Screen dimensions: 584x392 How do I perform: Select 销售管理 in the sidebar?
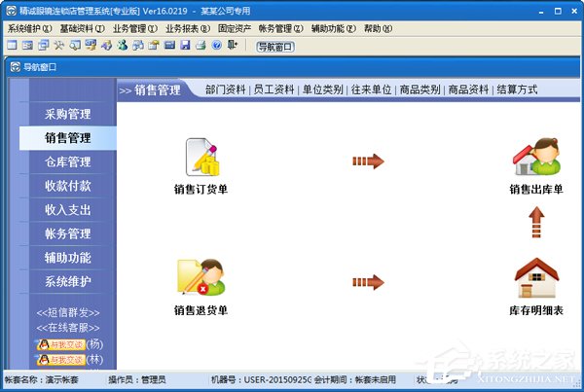pos(68,138)
